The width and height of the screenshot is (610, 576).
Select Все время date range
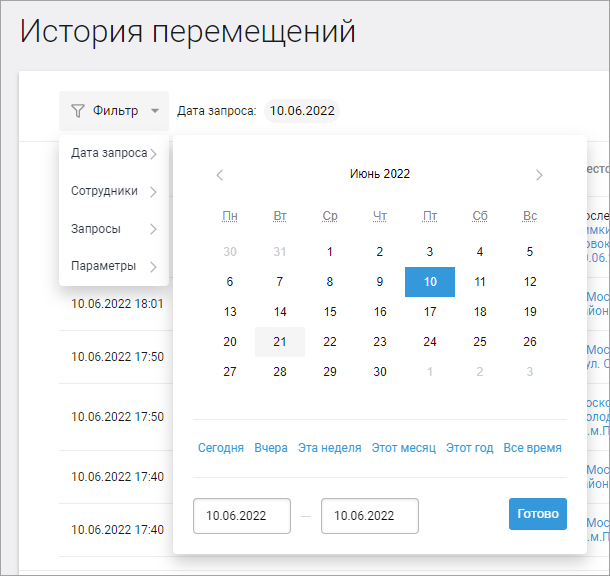click(x=532, y=448)
